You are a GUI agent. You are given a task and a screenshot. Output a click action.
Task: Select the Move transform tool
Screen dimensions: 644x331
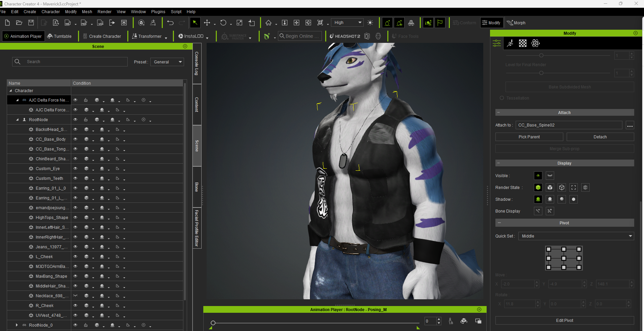pos(207,23)
